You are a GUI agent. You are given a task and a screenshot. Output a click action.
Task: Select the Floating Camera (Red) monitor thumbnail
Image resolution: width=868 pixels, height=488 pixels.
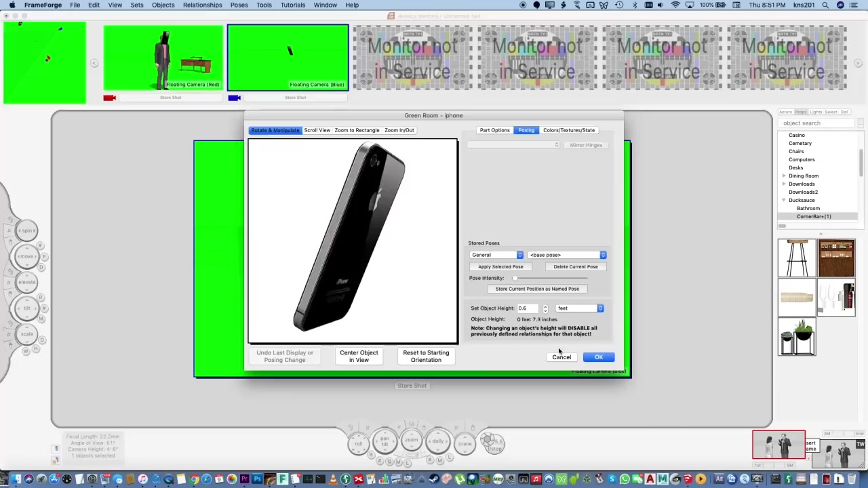(163, 58)
